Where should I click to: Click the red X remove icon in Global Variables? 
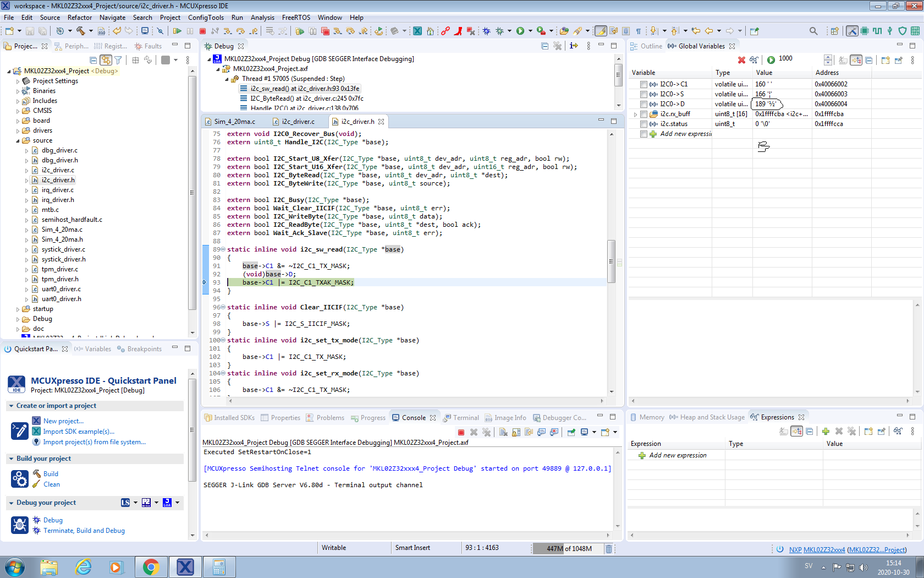click(741, 60)
